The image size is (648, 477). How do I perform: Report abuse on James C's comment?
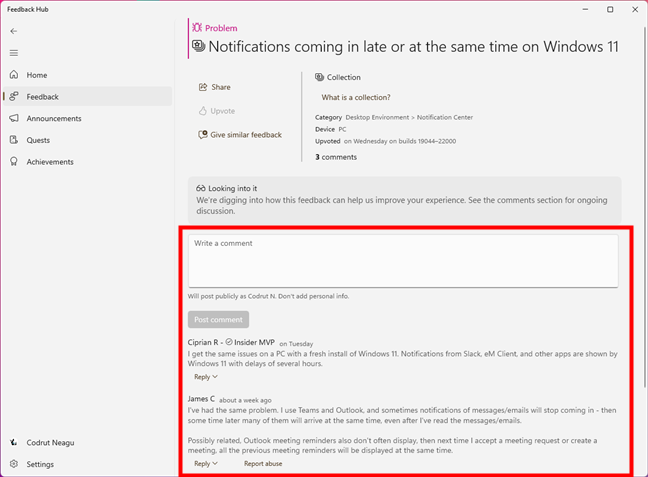coord(263,463)
